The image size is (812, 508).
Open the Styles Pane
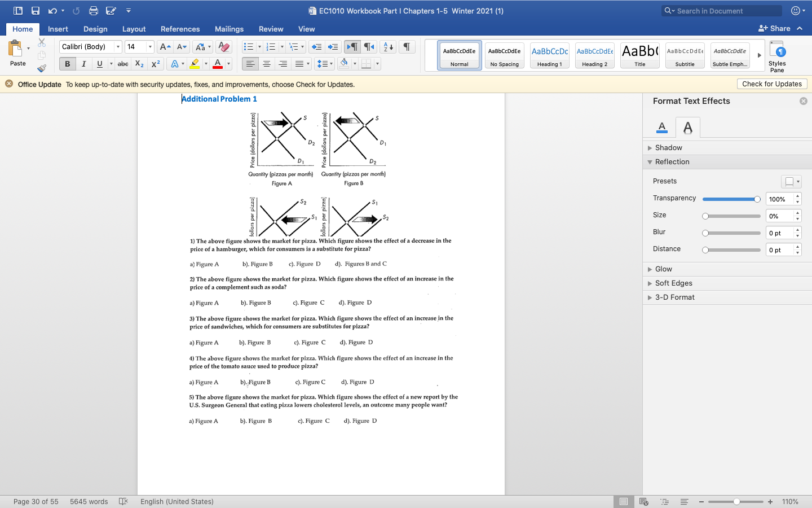(x=777, y=56)
